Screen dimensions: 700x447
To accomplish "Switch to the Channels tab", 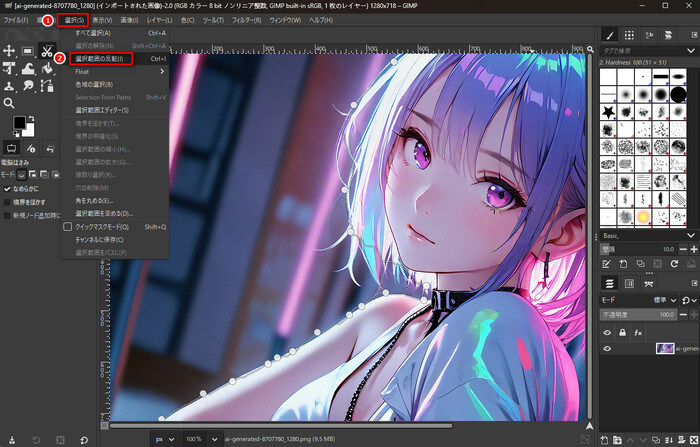I will click(x=629, y=284).
